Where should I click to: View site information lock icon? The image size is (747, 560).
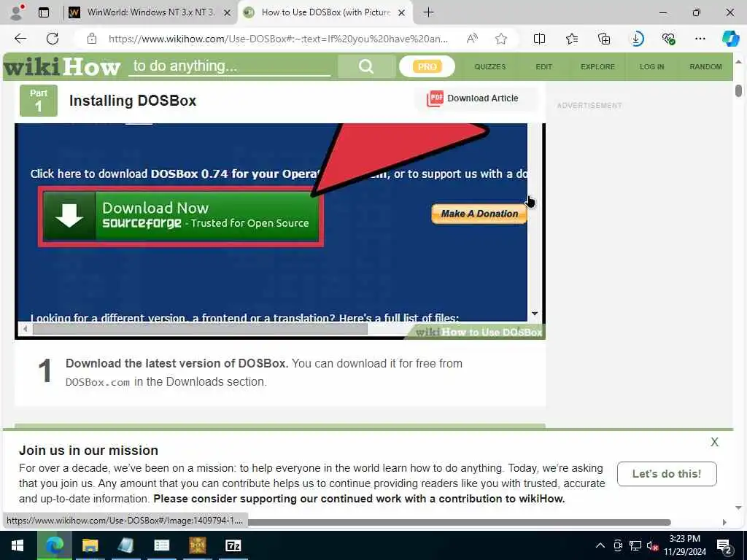[92, 39]
